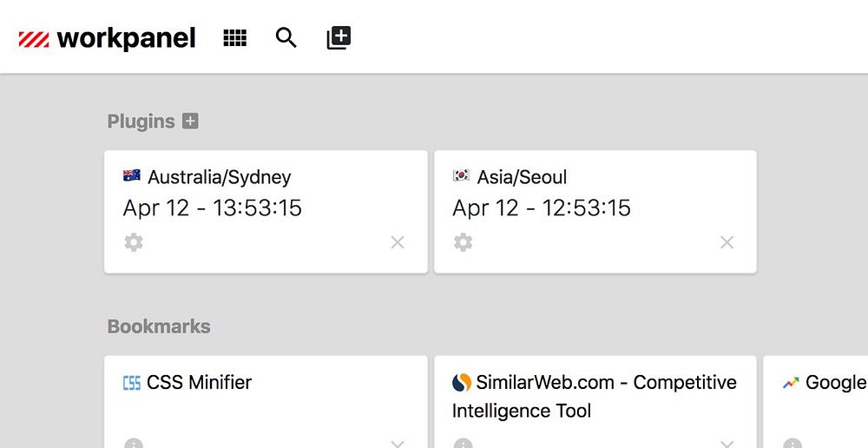Click the search magnifier icon
868x448 pixels.
click(x=286, y=38)
